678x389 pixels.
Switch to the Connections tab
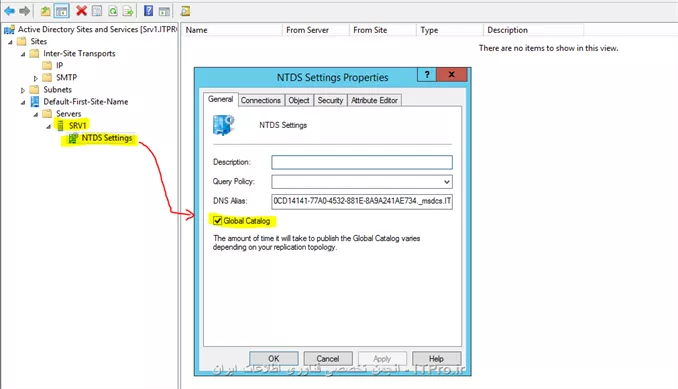tap(261, 100)
